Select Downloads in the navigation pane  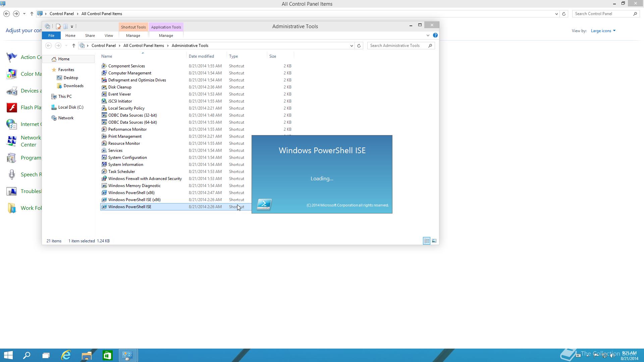click(73, 86)
